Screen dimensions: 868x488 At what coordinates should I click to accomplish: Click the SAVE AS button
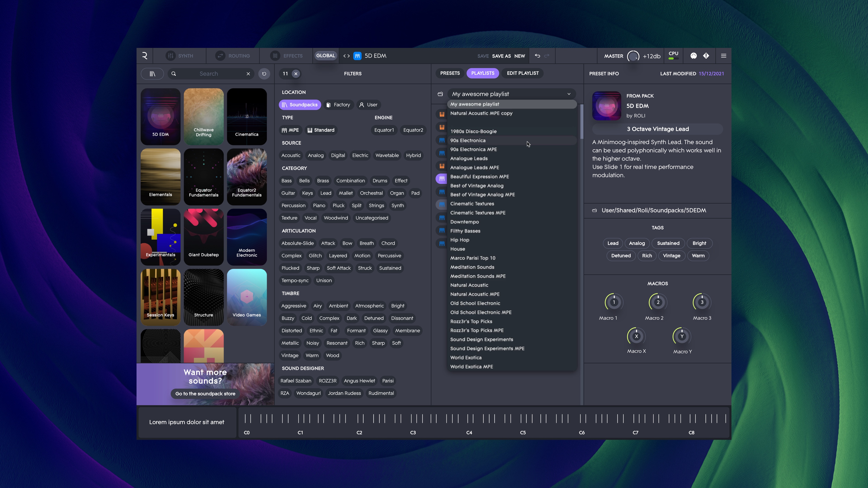[x=501, y=56]
